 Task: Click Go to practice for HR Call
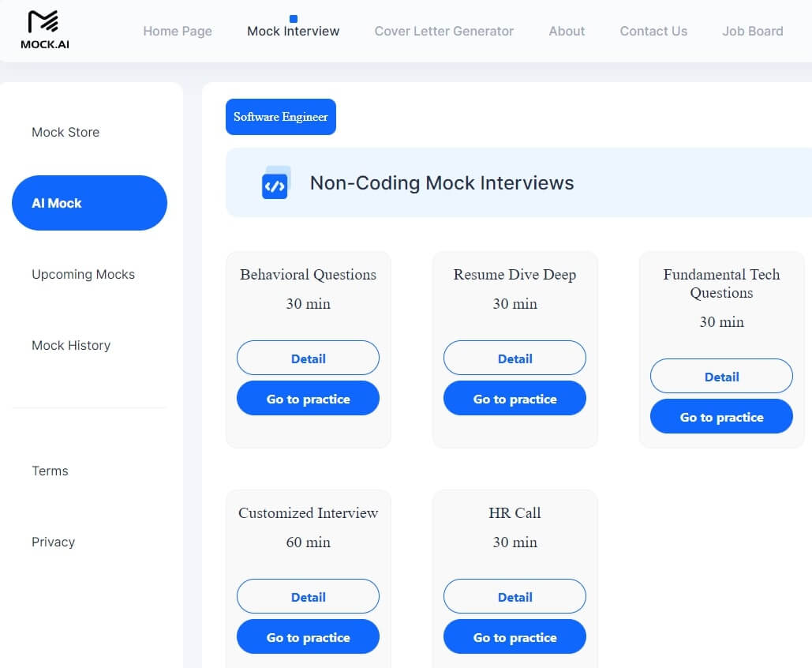click(x=515, y=637)
